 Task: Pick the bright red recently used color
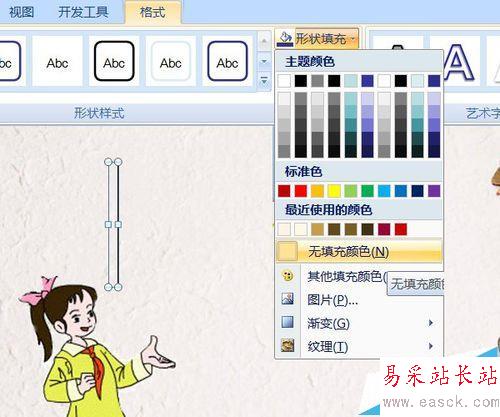pyautogui.click(x=401, y=229)
